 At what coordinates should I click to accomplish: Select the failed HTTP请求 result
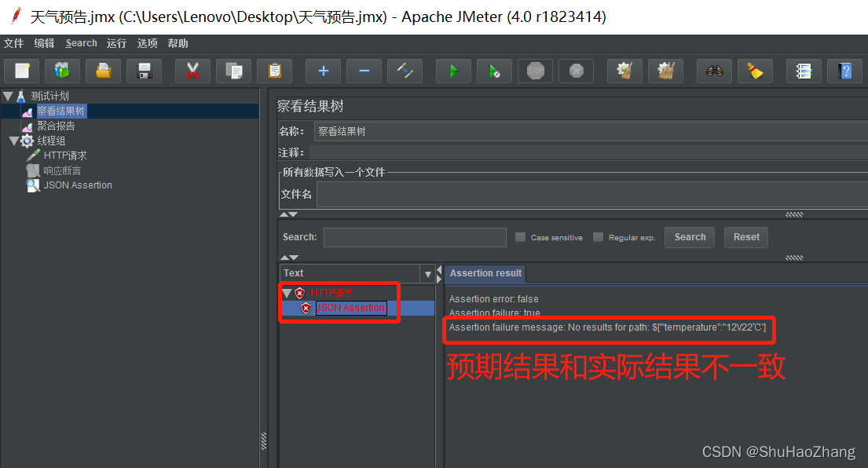331,293
